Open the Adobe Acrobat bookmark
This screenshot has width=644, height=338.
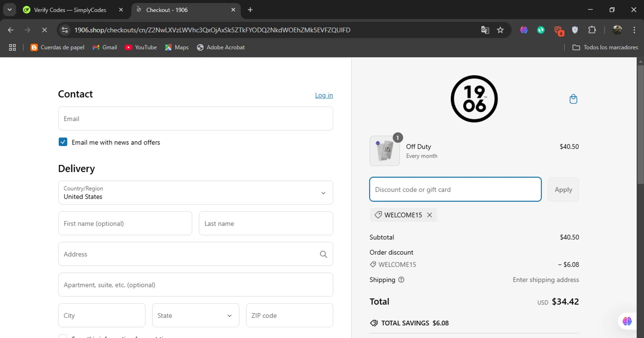(x=221, y=47)
